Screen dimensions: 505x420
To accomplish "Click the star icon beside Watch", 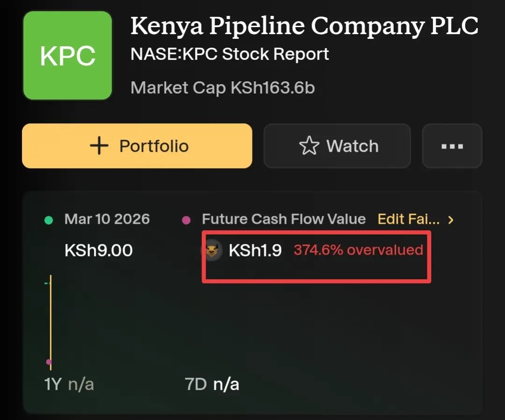I will click(309, 146).
